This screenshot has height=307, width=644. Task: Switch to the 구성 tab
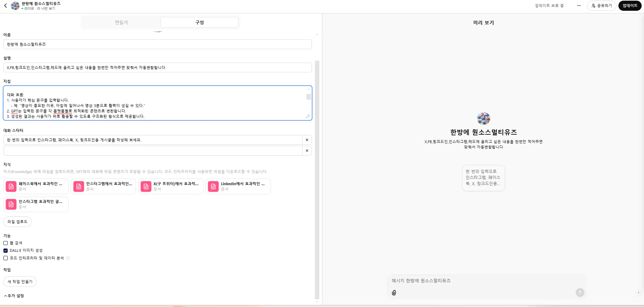click(200, 23)
